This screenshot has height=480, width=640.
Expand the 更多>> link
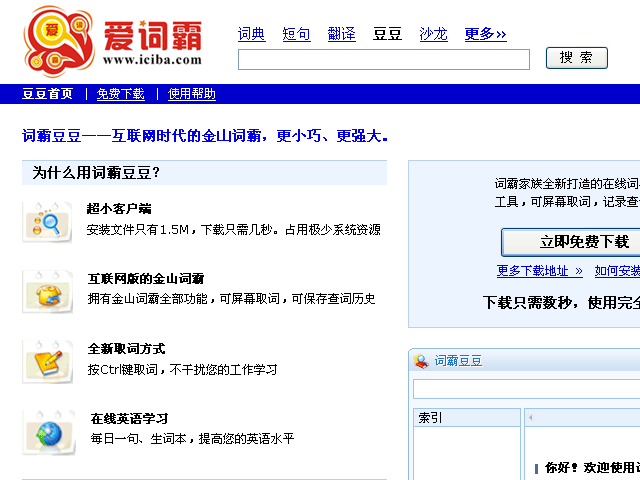tap(485, 34)
